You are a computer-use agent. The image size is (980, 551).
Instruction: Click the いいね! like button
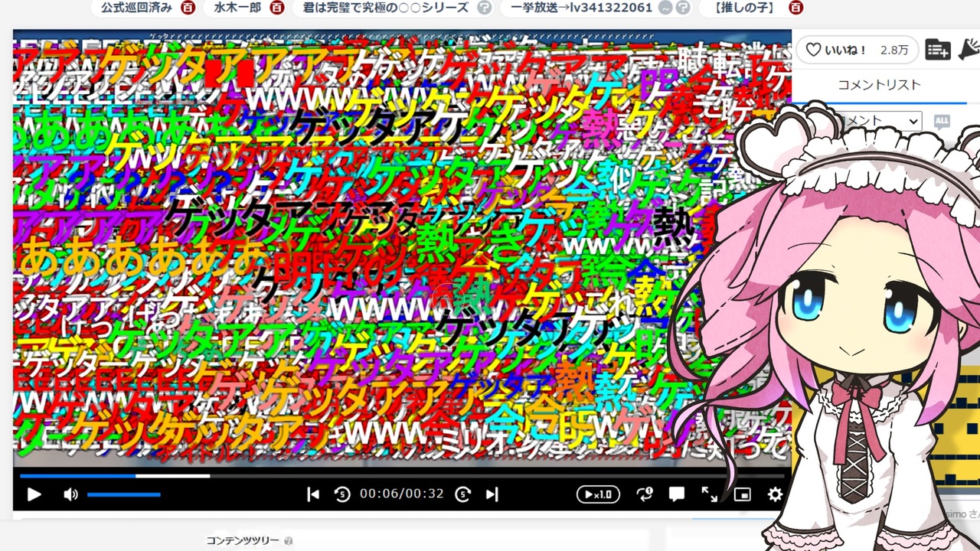[x=857, y=50]
